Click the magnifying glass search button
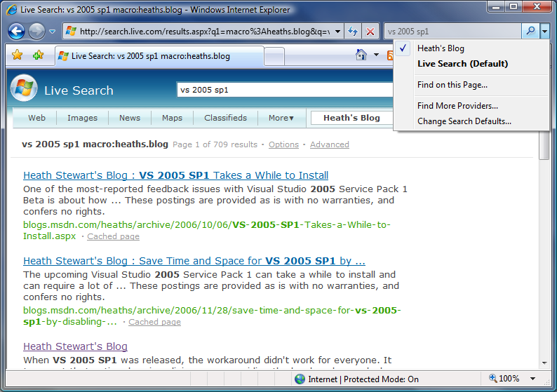This screenshot has height=392, width=557. pyautogui.click(x=530, y=32)
